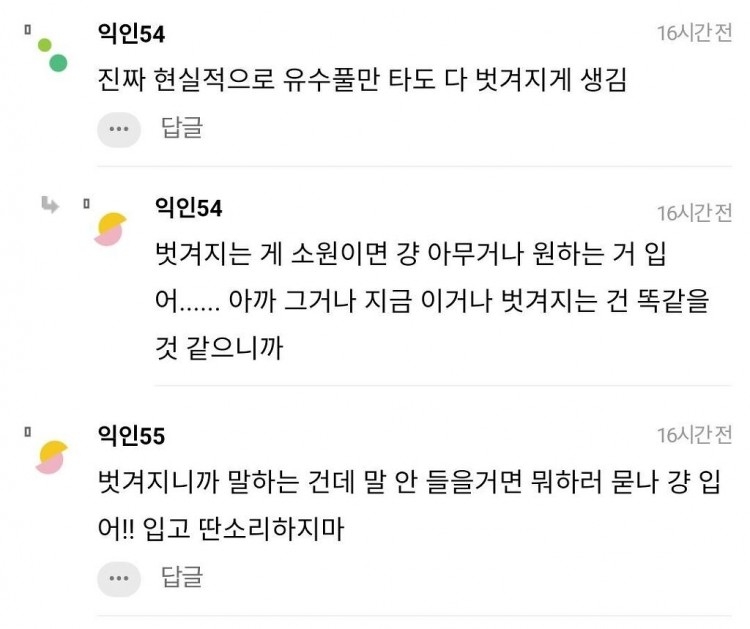
Task: Click the yellow-pink avatar of 익인55
Action: click(x=52, y=457)
